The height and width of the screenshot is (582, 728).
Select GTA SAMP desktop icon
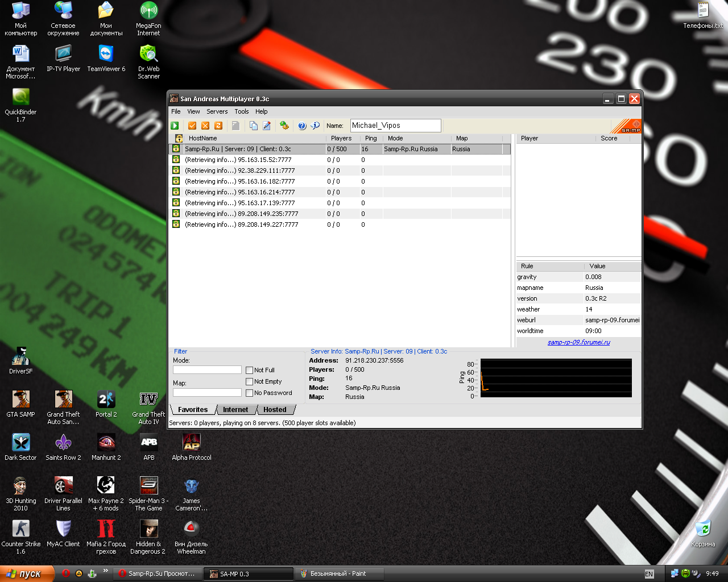coord(20,404)
